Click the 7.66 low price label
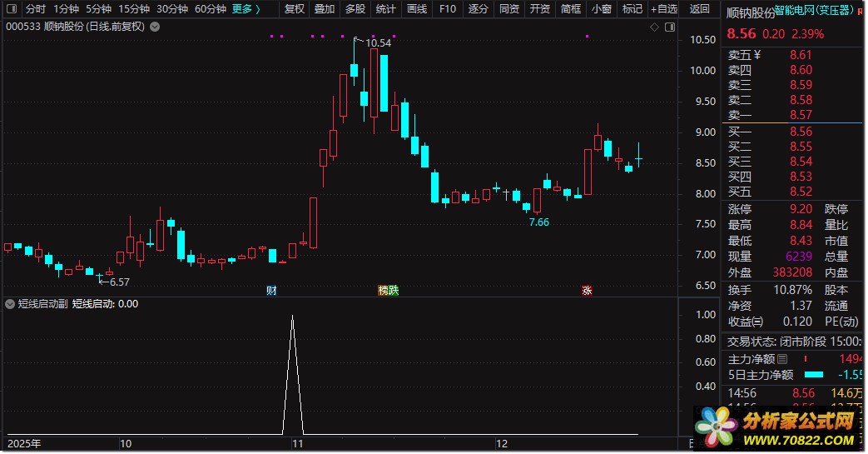868x454 pixels. [x=538, y=222]
